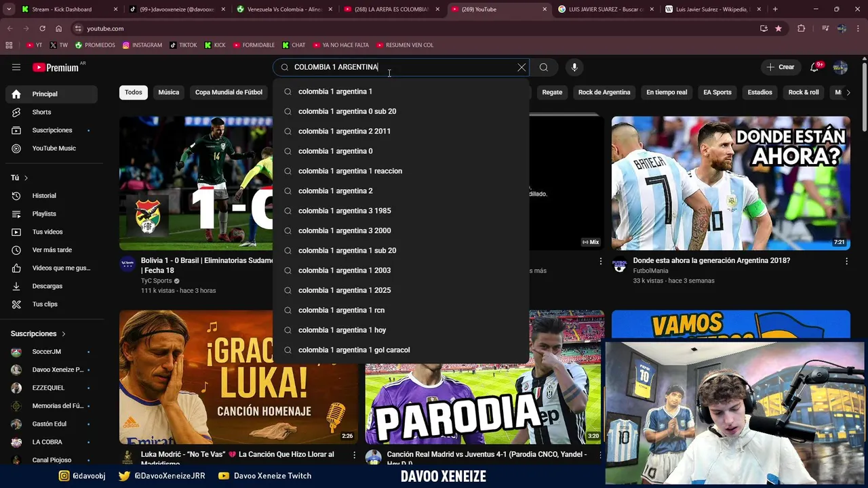Open Tus clips in the sidebar
The image size is (868, 488).
pyautogui.click(x=52, y=304)
